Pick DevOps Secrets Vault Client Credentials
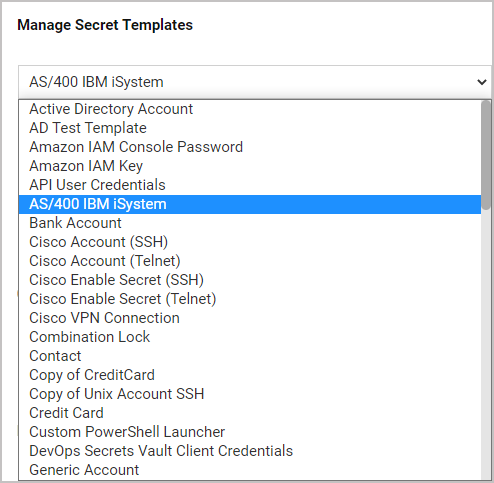The width and height of the screenshot is (494, 483). coord(250,451)
